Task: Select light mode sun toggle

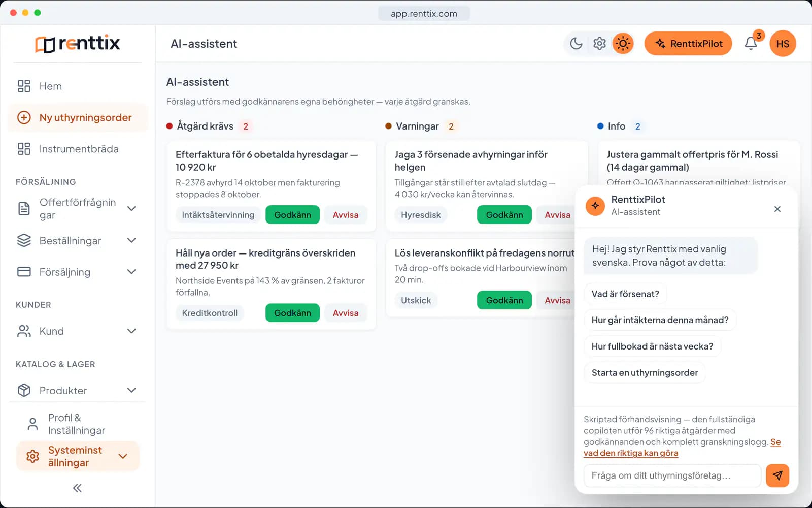Action: [x=623, y=44]
